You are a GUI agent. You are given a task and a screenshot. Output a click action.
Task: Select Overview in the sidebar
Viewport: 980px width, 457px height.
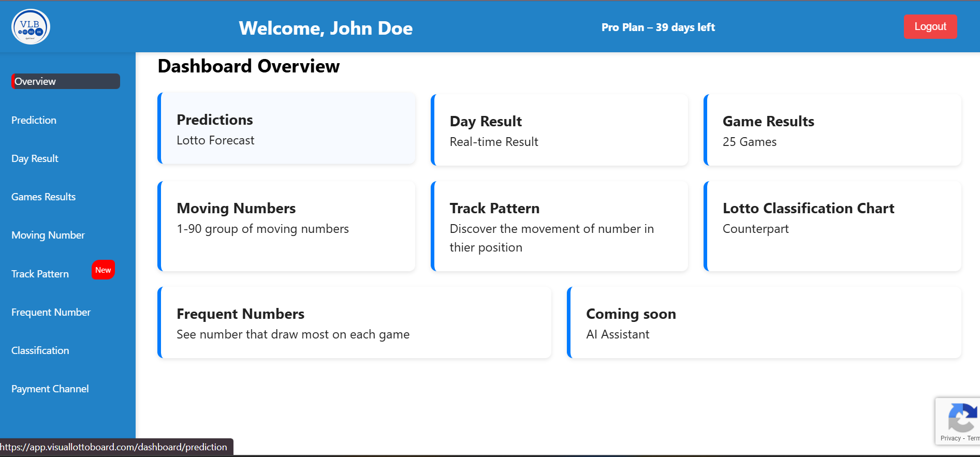66,81
